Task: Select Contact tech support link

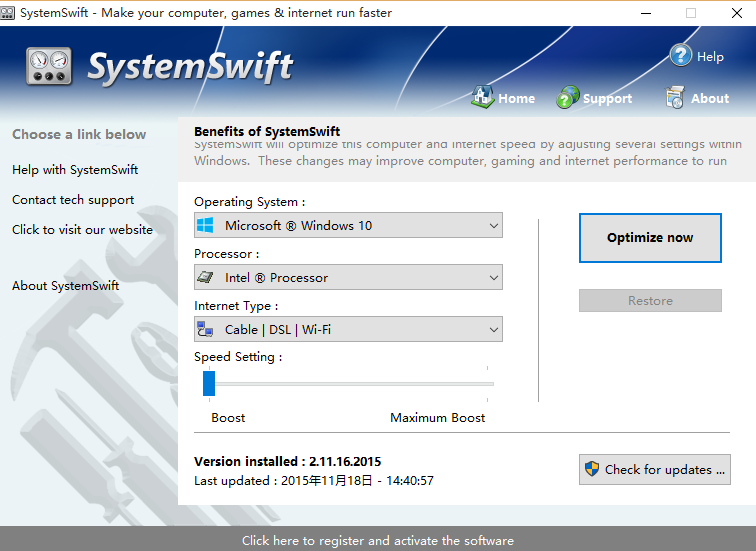Action: pyautogui.click(x=73, y=200)
